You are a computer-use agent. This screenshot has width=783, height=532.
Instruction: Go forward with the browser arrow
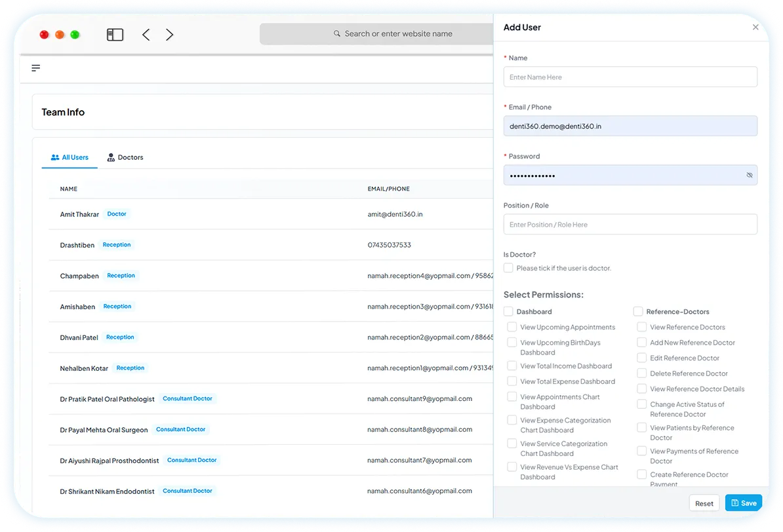click(169, 35)
